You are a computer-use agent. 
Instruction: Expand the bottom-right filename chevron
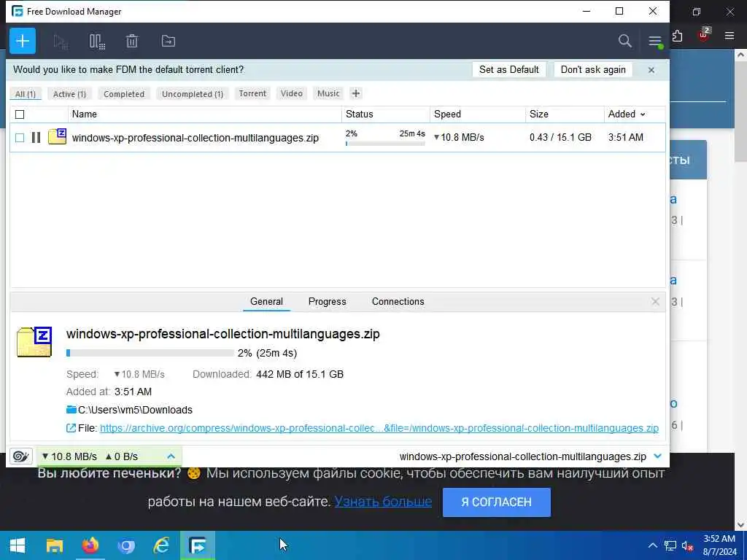(658, 456)
